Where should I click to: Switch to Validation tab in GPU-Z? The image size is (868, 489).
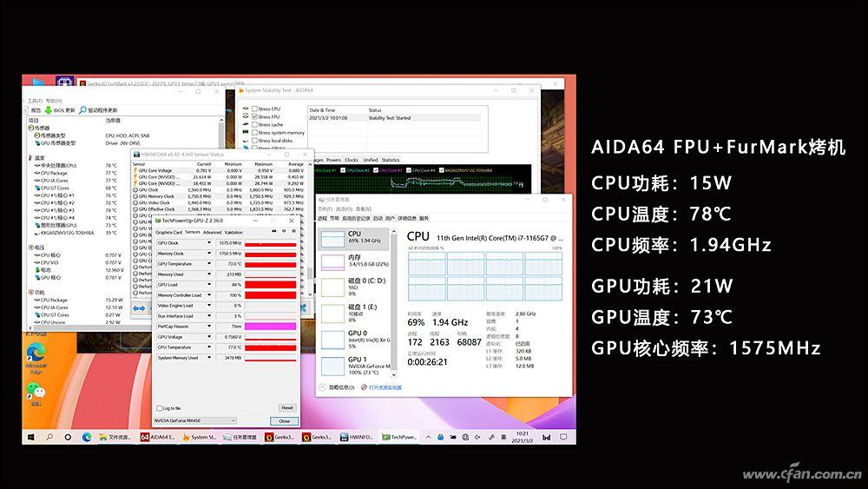coord(233,233)
